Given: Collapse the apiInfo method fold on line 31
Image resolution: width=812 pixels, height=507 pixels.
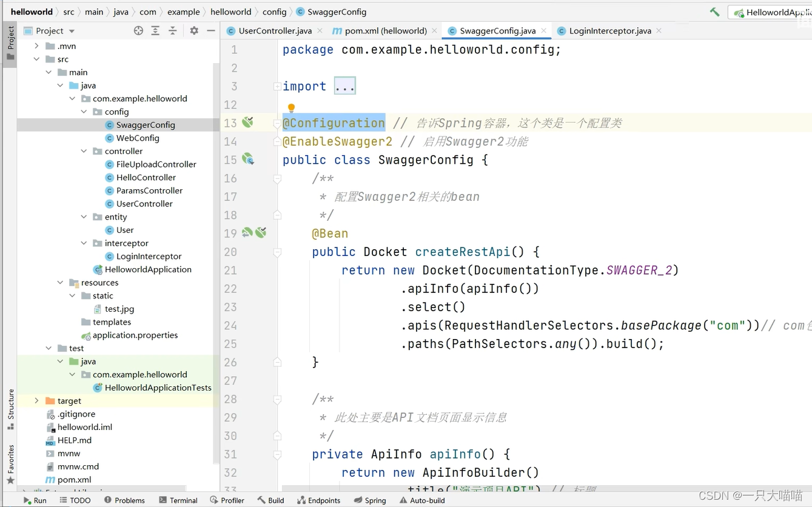Looking at the screenshot, I should 277,454.
